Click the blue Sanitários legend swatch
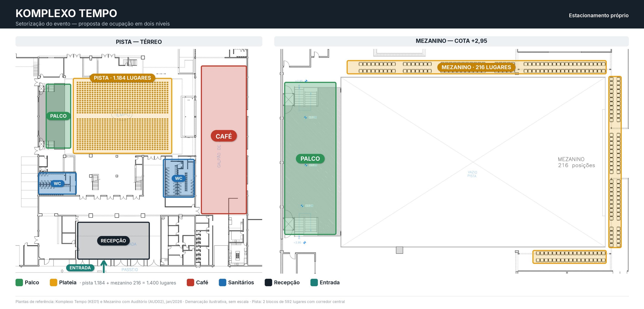 pyautogui.click(x=222, y=282)
